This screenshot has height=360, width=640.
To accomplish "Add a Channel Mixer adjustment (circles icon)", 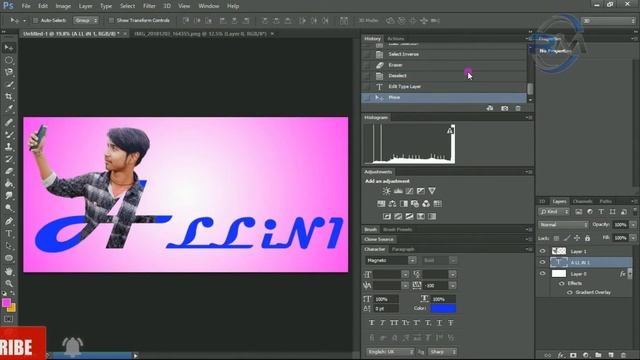I will tap(426, 204).
